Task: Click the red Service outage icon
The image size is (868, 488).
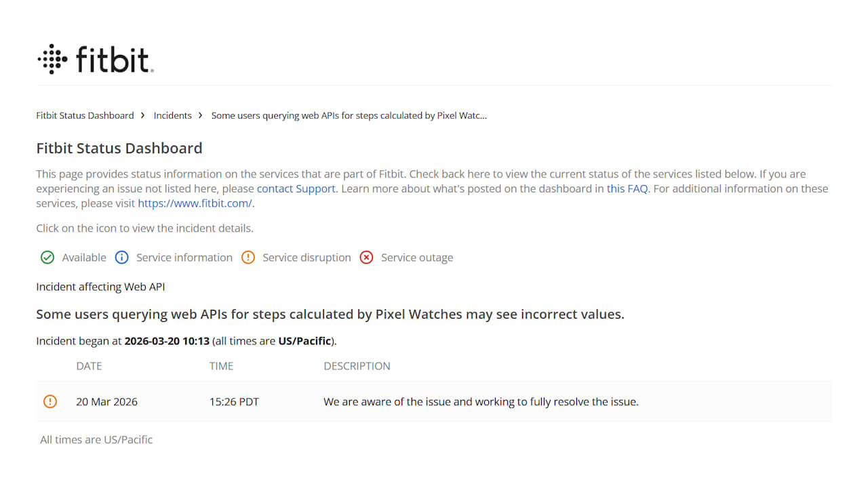Action: coord(366,258)
